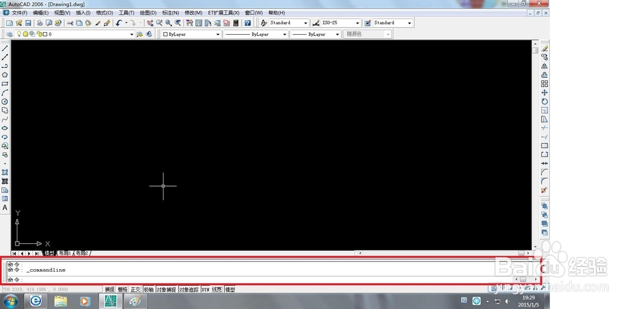The height and width of the screenshot is (309, 644).
Task: Select the Polygon draw tool
Action: (x=5, y=75)
